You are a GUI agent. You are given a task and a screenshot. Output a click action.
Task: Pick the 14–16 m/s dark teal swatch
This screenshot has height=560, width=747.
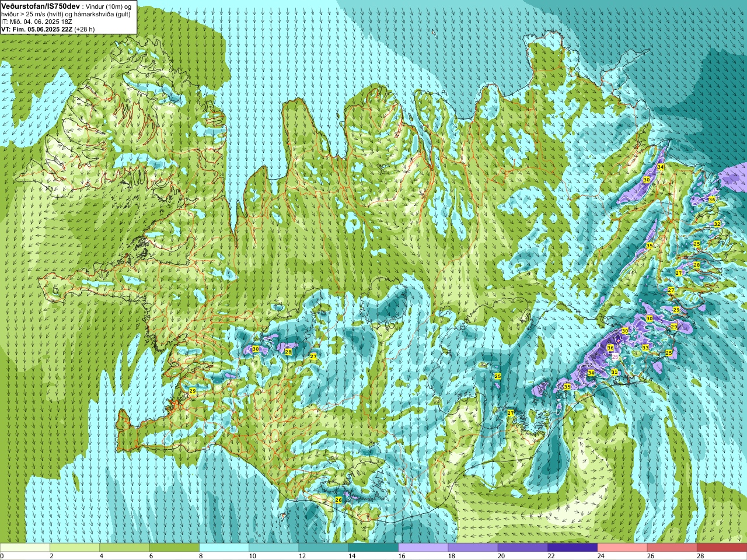[373, 548]
